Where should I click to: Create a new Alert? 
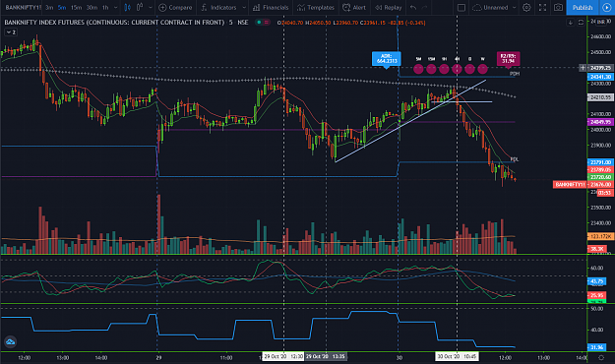tap(354, 8)
